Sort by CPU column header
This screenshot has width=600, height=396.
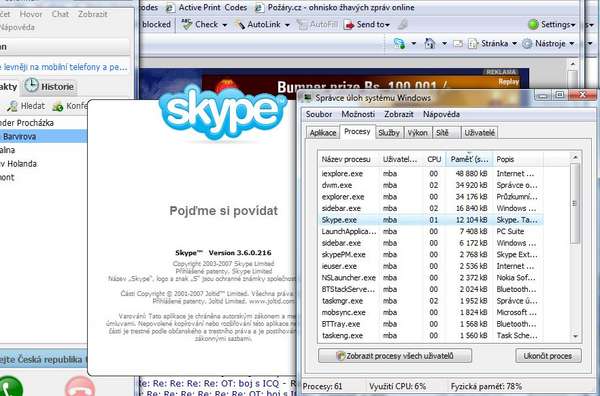coord(434,159)
